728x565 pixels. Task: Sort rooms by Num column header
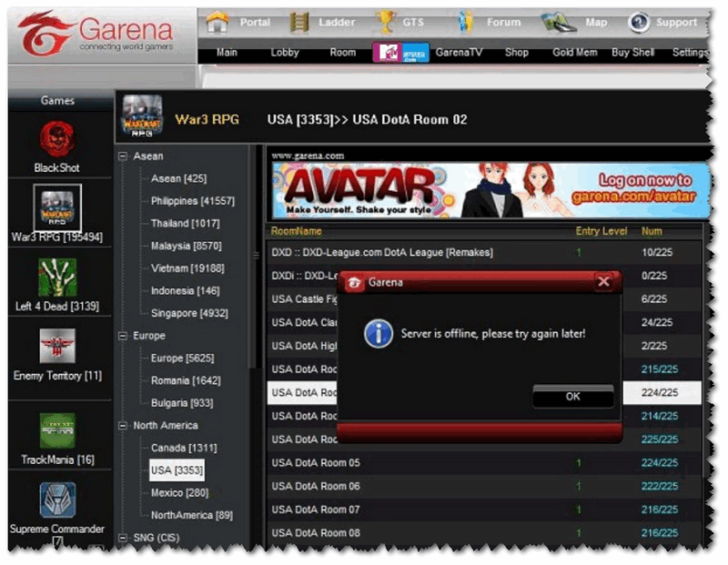(x=652, y=231)
